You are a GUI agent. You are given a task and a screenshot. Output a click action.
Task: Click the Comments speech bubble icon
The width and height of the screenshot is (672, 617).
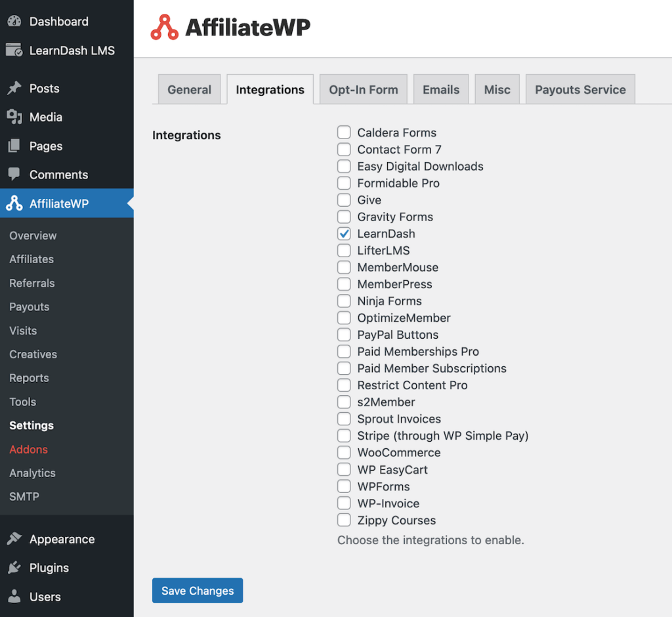click(x=14, y=174)
